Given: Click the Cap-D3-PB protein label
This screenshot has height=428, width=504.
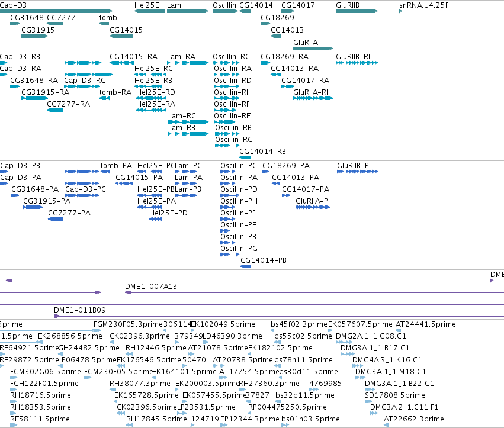Looking at the screenshot, I should (20, 166).
